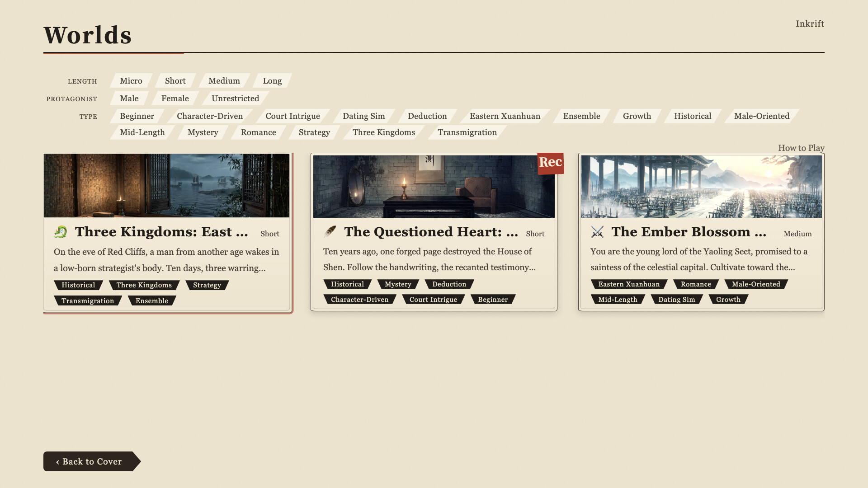The image size is (868, 488).
Task: Enable the Character-Driven type filter
Action: pos(210,116)
